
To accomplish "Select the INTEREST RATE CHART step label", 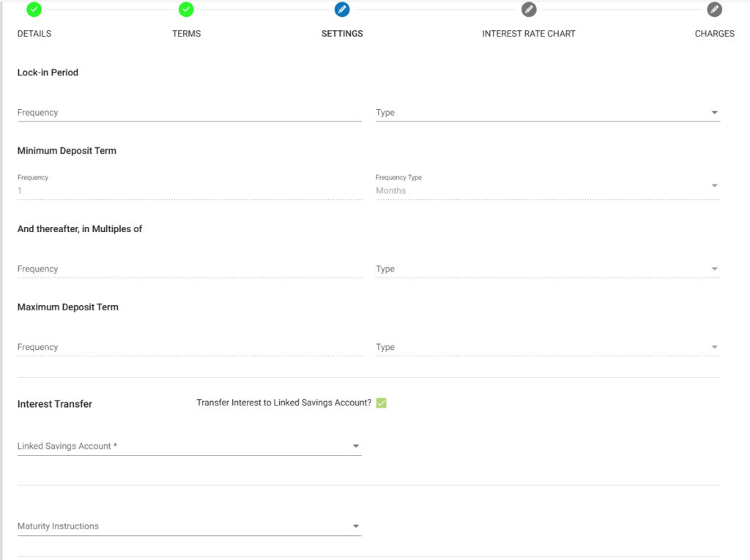I will 529,34.
